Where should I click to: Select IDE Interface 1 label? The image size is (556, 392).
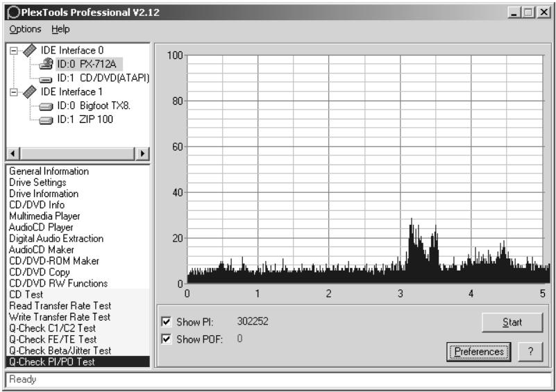pyautogui.click(x=71, y=92)
